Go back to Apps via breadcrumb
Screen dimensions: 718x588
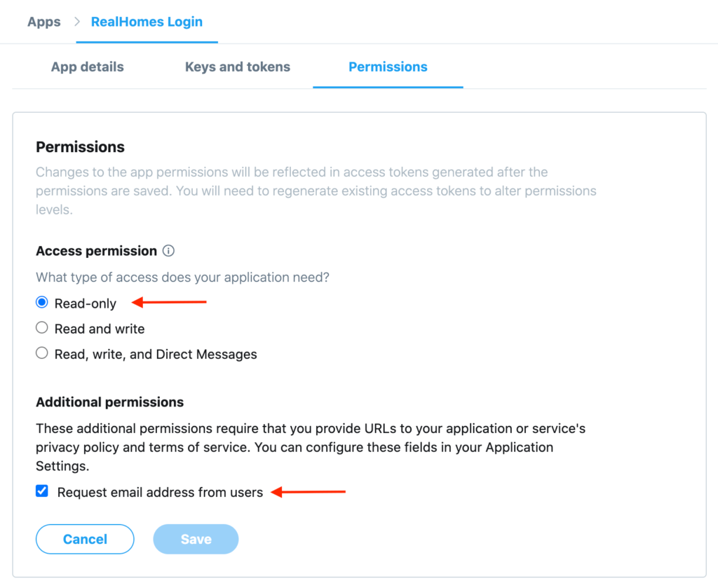[43, 22]
